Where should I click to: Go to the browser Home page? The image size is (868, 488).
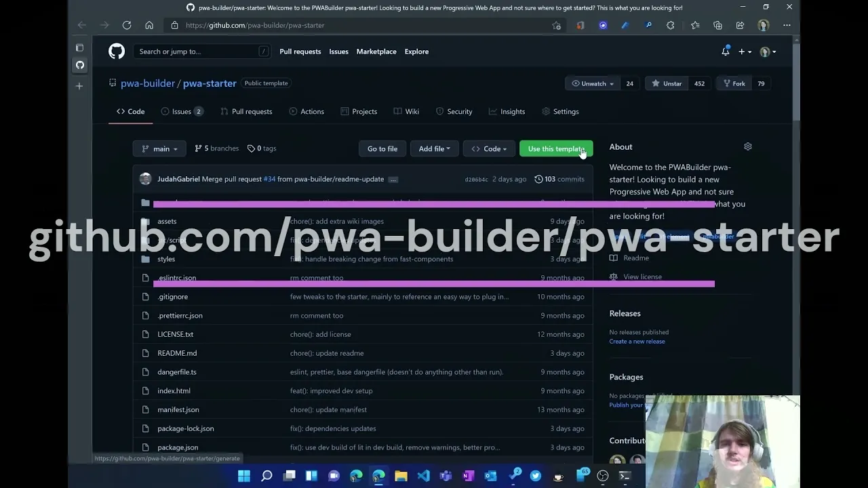pyautogui.click(x=149, y=25)
